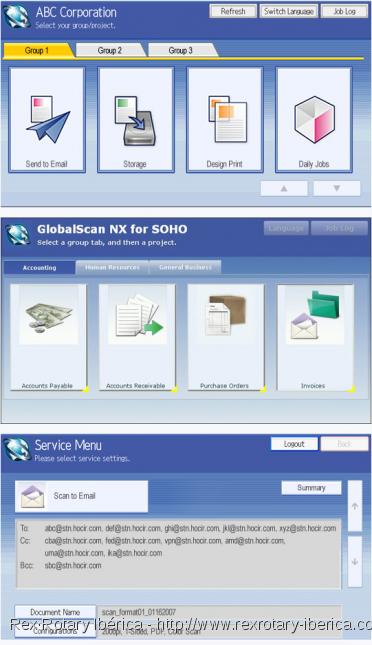The width and height of the screenshot is (372, 645).
Task: Click the page down arrow below Daily Jobs
Action: [x=337, y=188]
